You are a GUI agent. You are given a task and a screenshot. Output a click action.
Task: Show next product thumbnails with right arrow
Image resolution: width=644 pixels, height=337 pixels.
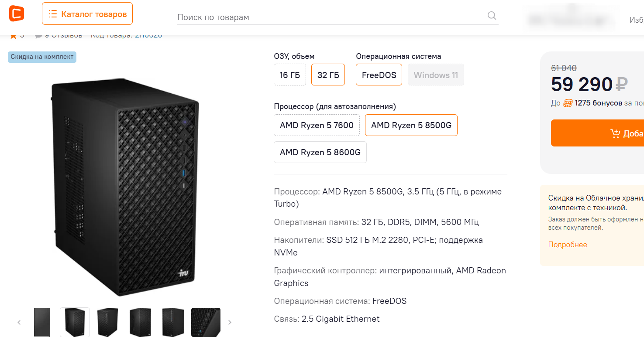pos(230,323)
